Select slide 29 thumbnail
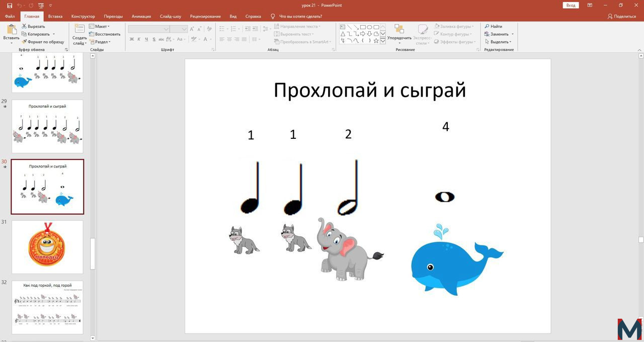 point(47,126)
